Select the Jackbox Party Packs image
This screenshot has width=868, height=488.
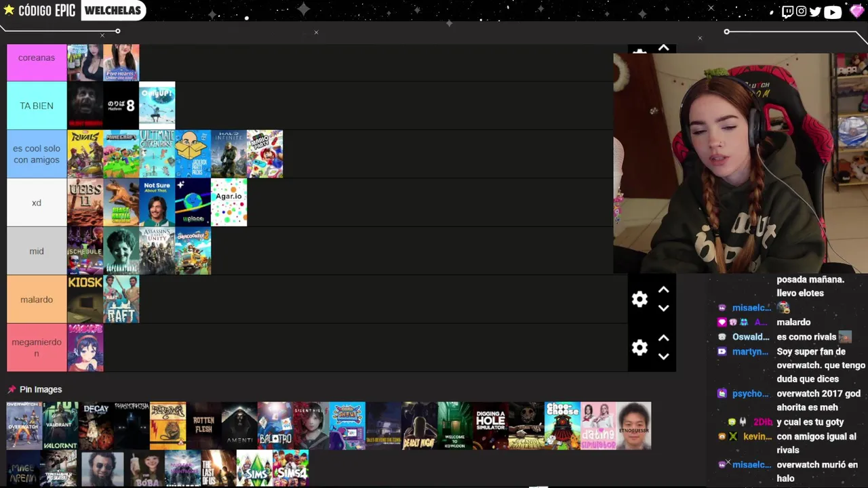point(193,154)
